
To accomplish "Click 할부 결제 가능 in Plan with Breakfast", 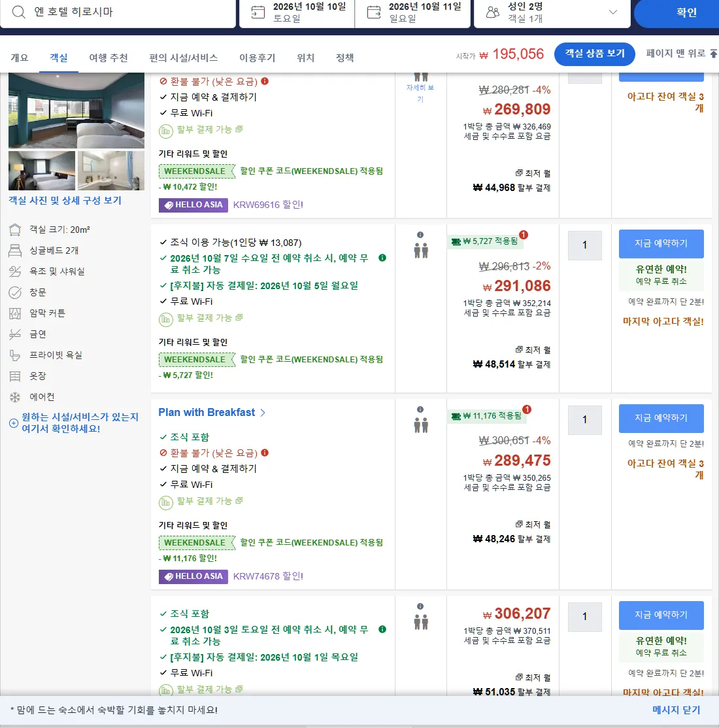I will tap(209, 501).
